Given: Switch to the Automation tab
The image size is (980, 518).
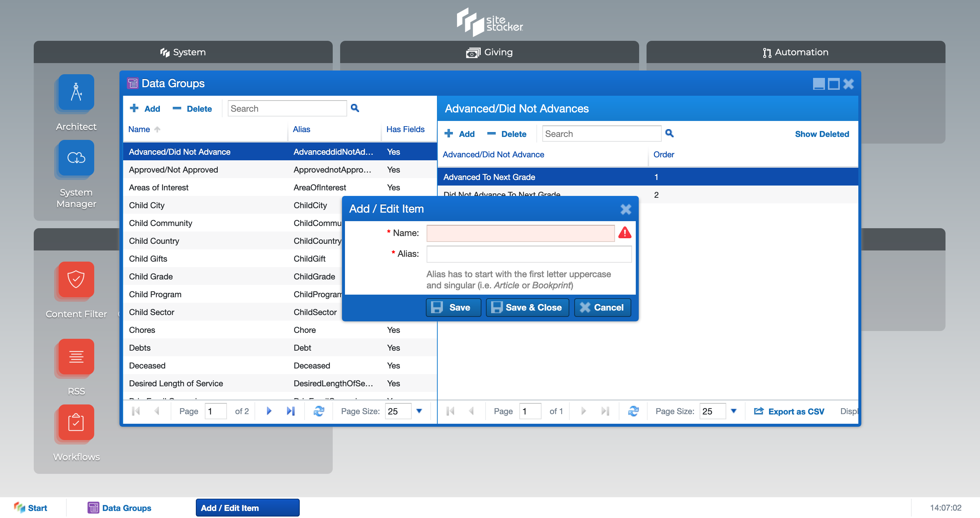Looking at the screenshot, I should [796, 52].
